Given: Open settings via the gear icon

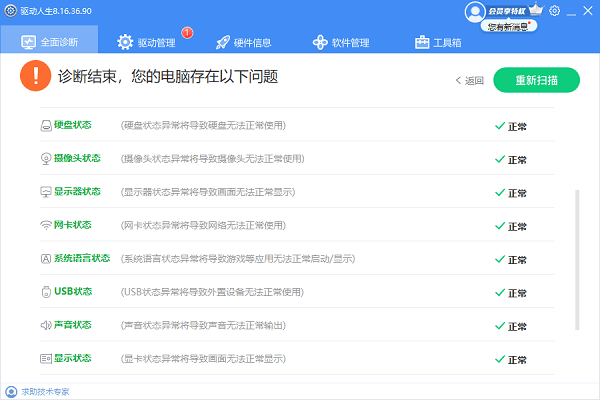Looking at the screenshot, I should pos(554,11).
